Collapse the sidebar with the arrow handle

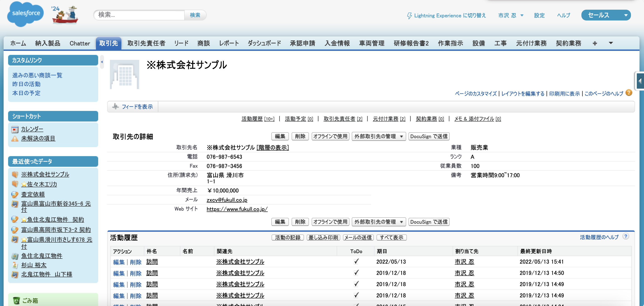tap(102, 62)
